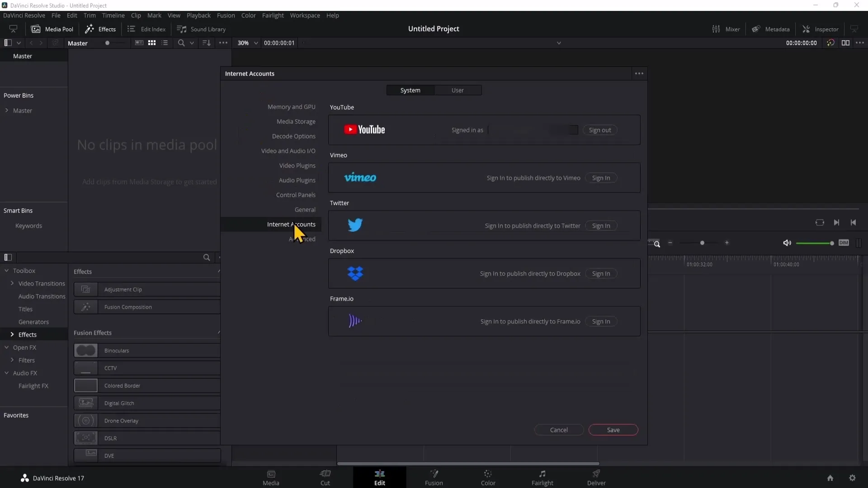Expand the Video Transitions tree item
This screenshot has height=488, width=868.
[12, 283]
